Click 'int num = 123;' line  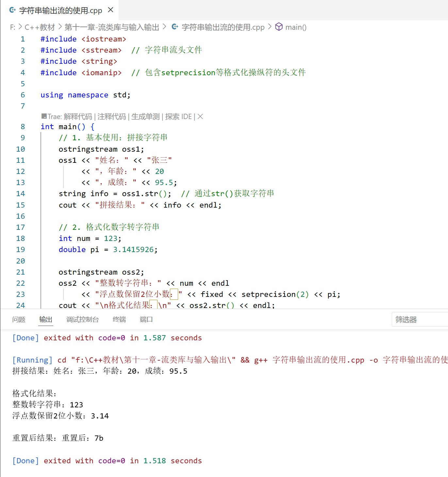[90, 238]
